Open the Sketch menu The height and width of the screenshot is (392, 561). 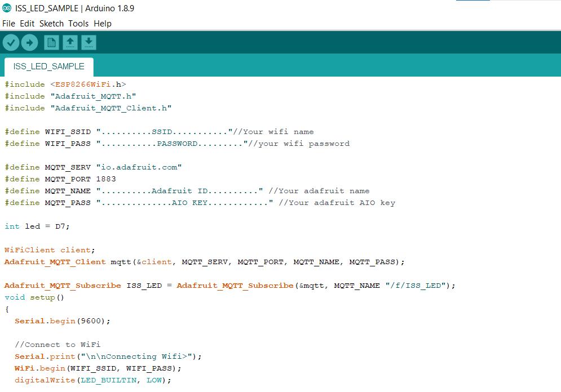click(51, 24)
